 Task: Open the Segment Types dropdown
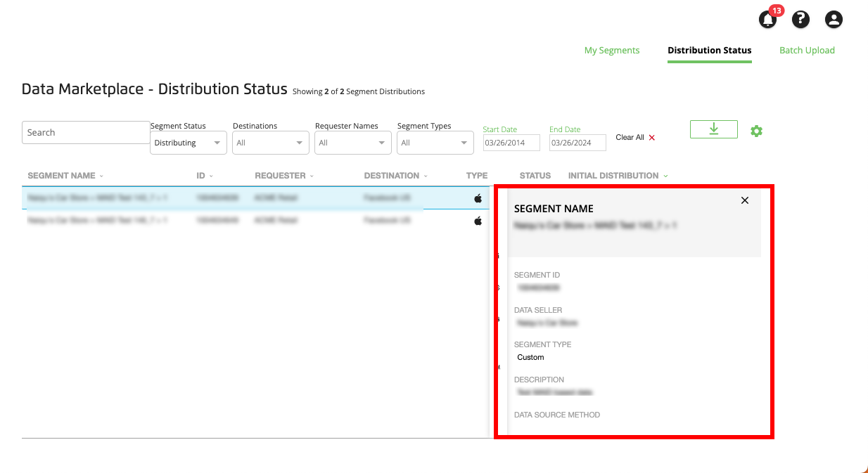[x=435, y=143]
